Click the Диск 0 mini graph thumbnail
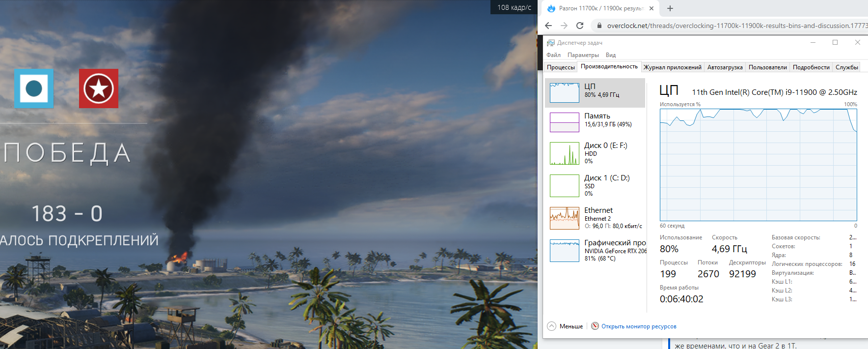 (x=565, y=153)
